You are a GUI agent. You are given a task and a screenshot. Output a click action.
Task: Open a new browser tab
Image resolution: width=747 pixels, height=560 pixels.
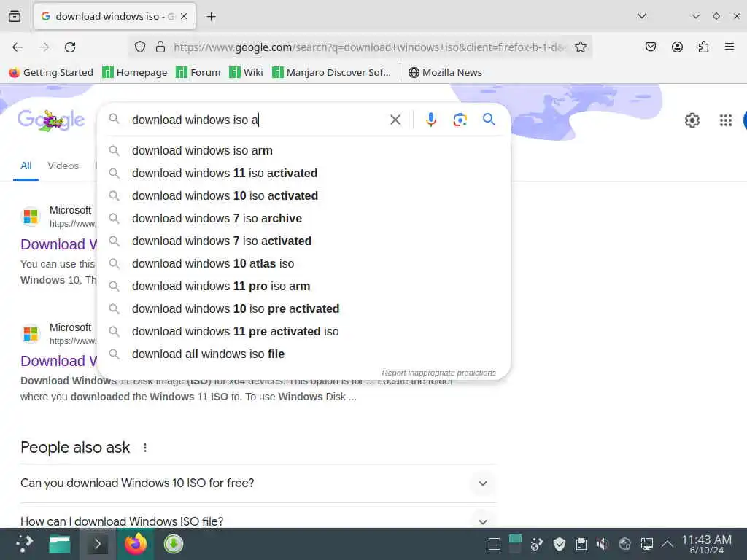point(211,17)
